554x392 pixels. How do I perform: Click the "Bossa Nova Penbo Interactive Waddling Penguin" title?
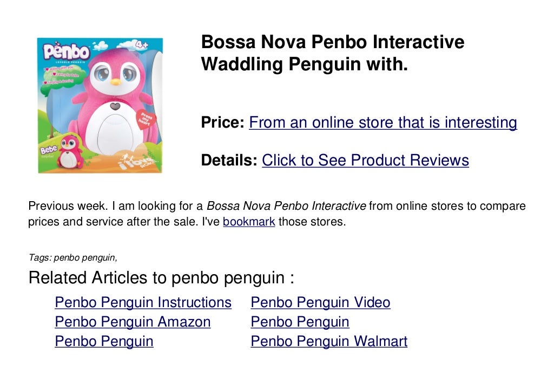332,53
